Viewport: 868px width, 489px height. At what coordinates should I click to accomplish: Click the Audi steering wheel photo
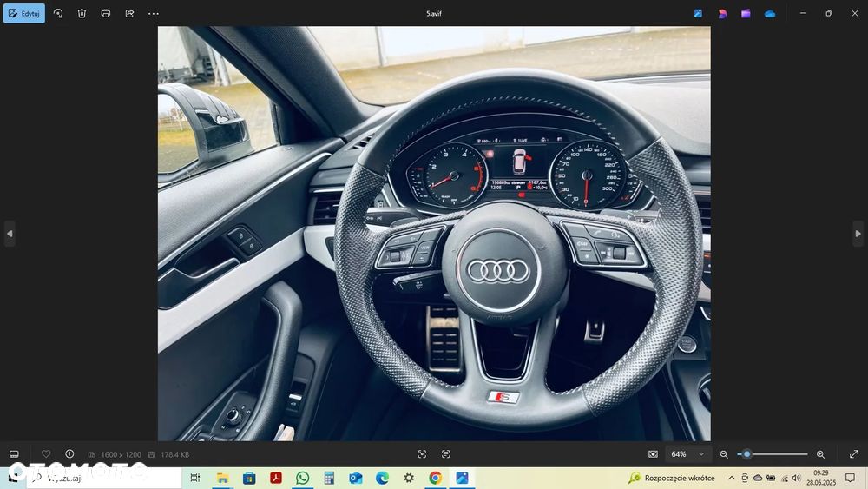click(x=434, y=233)
